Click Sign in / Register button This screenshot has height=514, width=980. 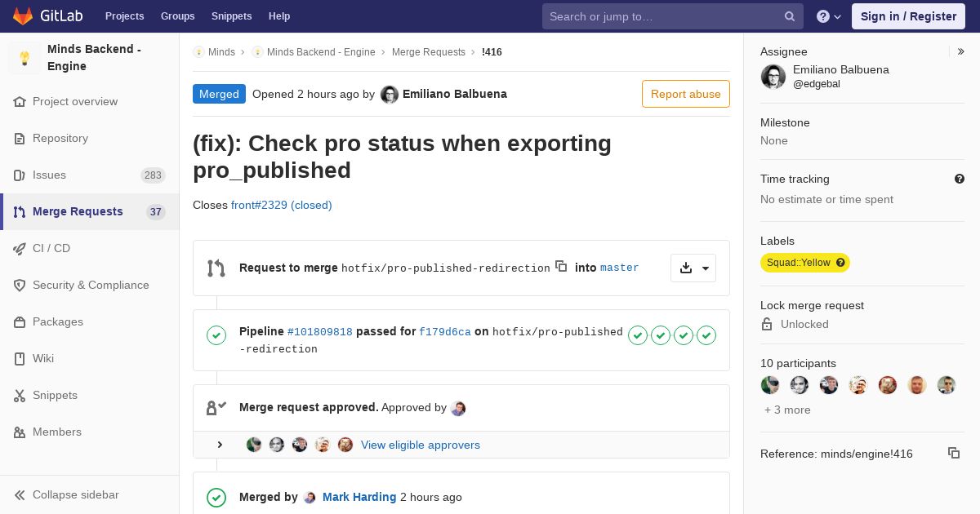click(908, 16)
